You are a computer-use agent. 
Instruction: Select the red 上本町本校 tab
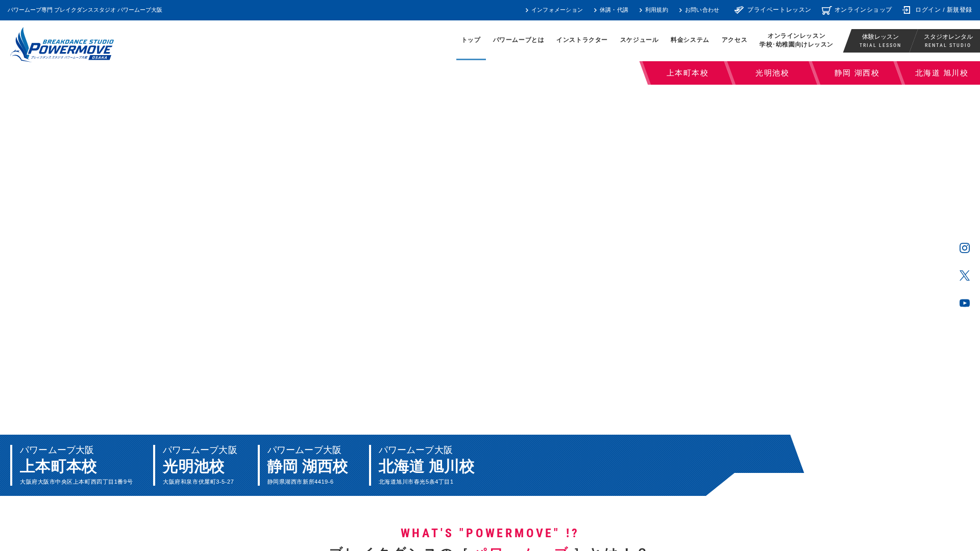coord(687,73)
